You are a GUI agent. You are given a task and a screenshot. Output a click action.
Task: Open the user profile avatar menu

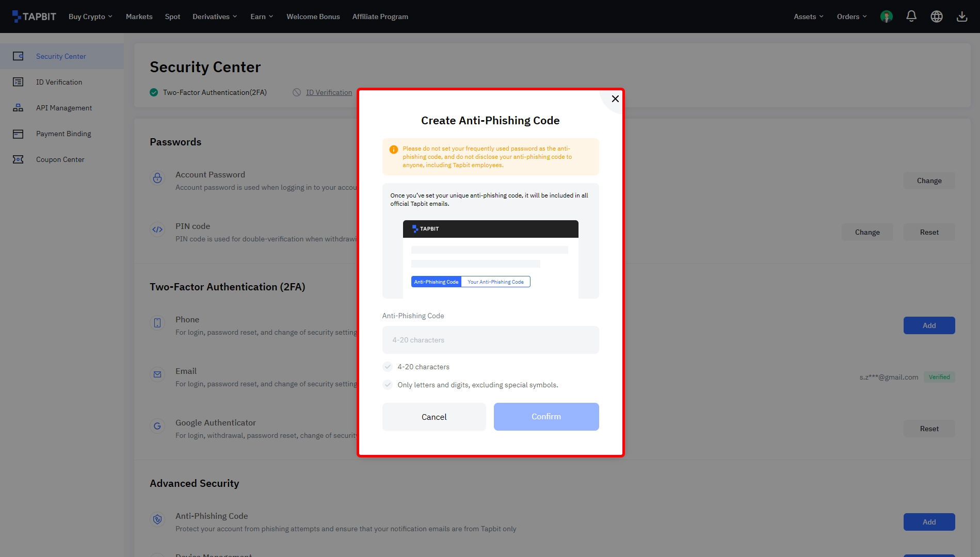(887, 17)
